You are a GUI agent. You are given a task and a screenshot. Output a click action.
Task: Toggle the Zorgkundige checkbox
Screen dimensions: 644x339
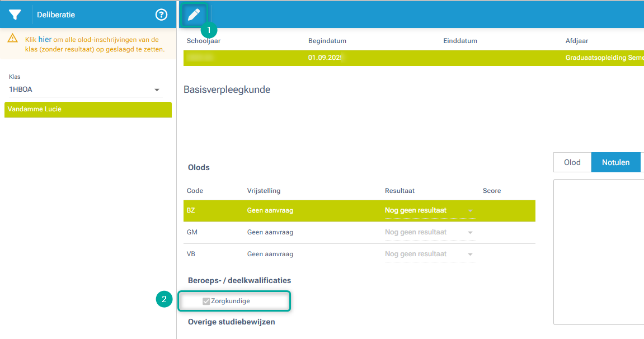(206, 301)
